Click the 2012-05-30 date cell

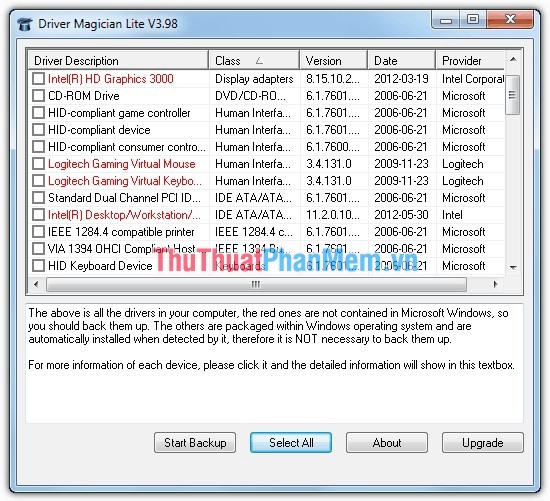pyautogui.click(x=401, y=214)
